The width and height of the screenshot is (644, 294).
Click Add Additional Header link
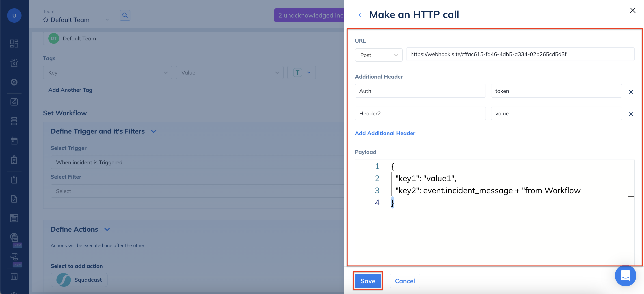(385, 133)
